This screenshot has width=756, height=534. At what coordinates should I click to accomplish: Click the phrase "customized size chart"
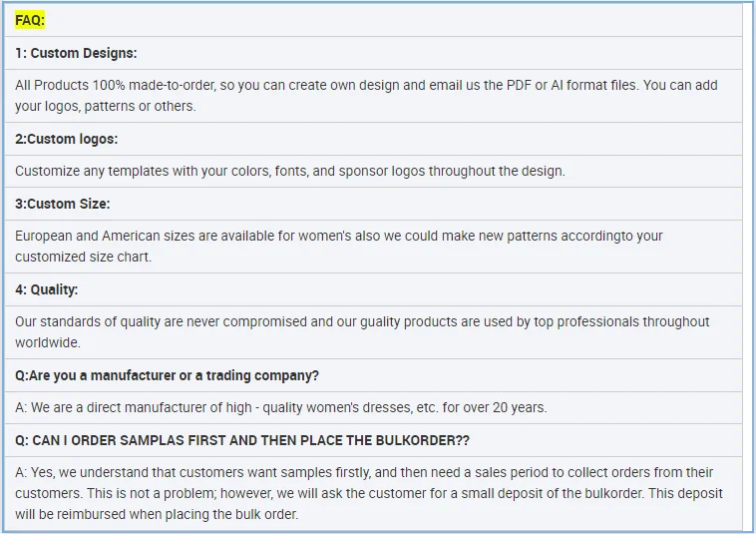[84, 257]
